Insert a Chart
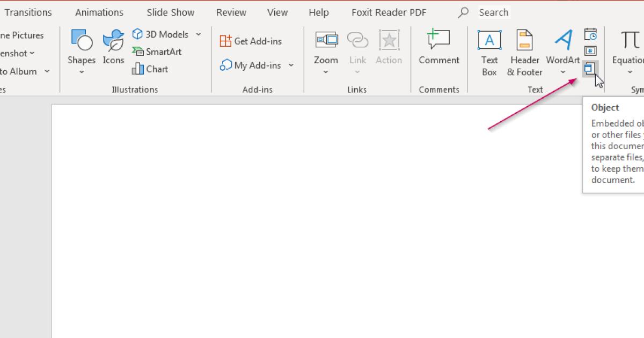644x338 pixels. coord(150,69)
